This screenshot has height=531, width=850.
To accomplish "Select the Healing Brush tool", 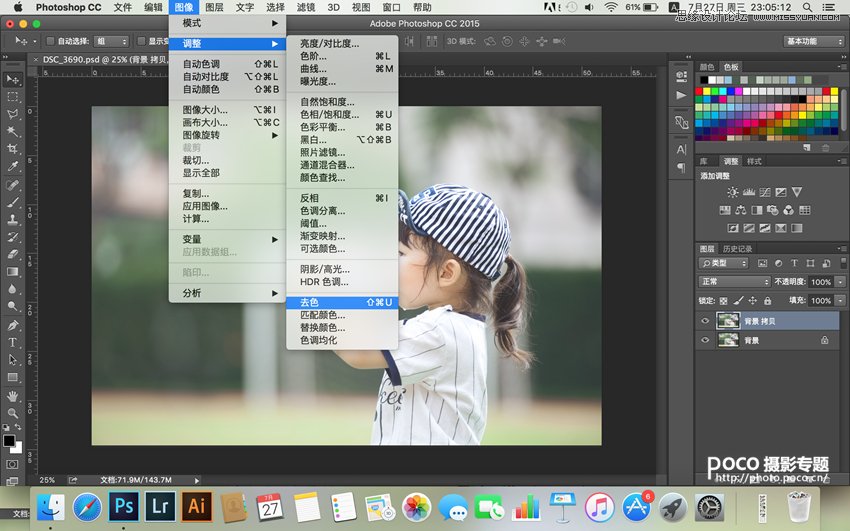I will coord(12,185).
